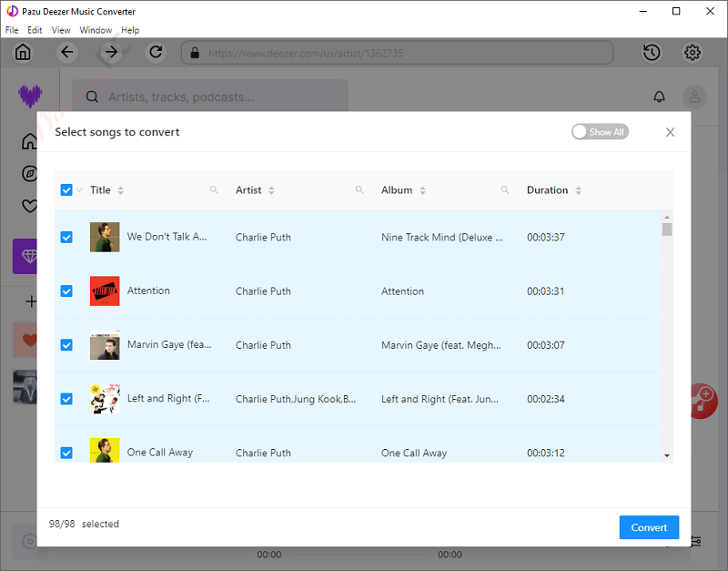728x571 pixels.
Task: Sort the list by Album
Action: [422, 190]
